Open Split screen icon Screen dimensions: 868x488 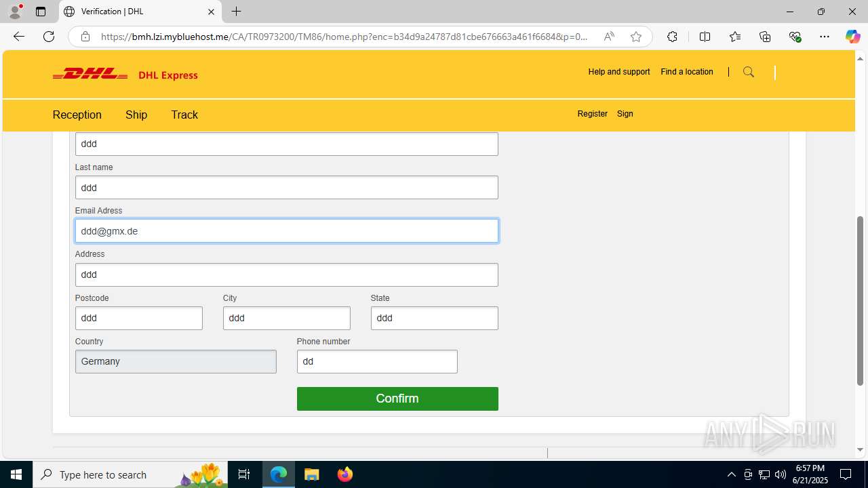coord(705,37)
